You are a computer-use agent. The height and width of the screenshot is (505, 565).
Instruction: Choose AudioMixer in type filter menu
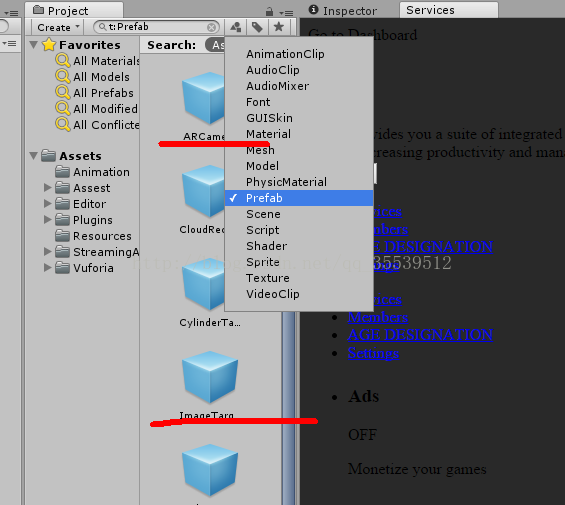(x=299, y=86)
